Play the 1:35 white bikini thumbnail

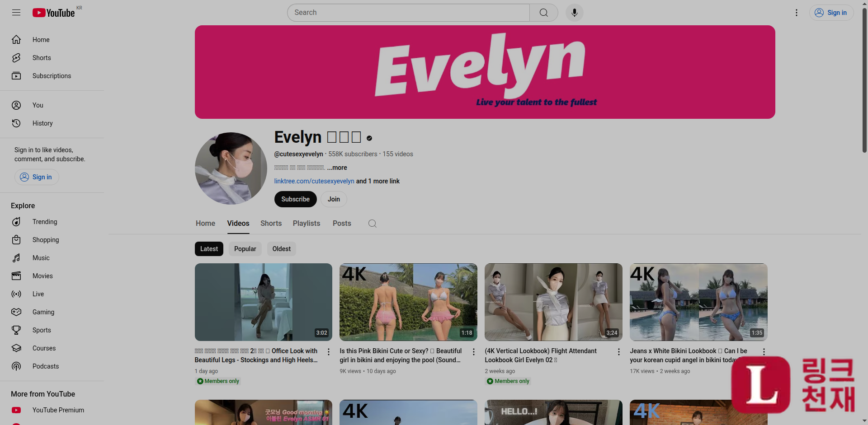coord(698,302)
